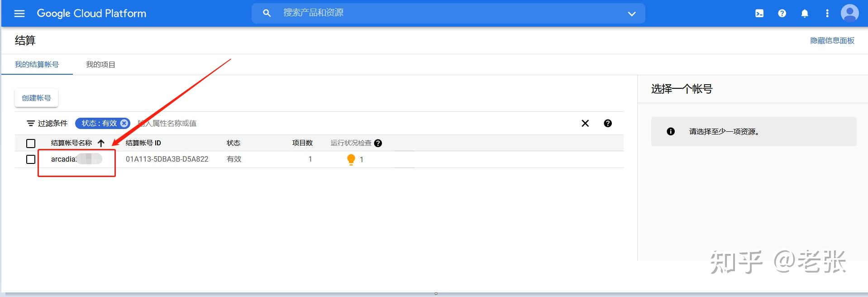
Task: Toggle the select-all checkbox in table header
Action: tap(31, 144)
